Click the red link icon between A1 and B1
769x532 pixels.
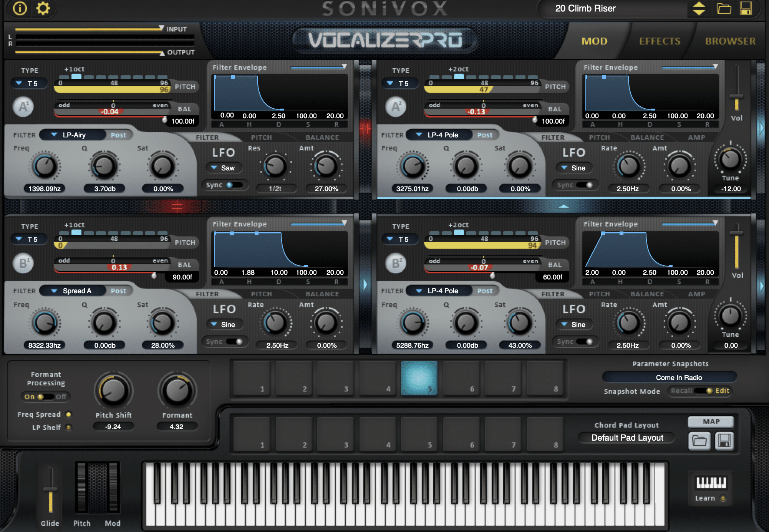click(177, 206)
